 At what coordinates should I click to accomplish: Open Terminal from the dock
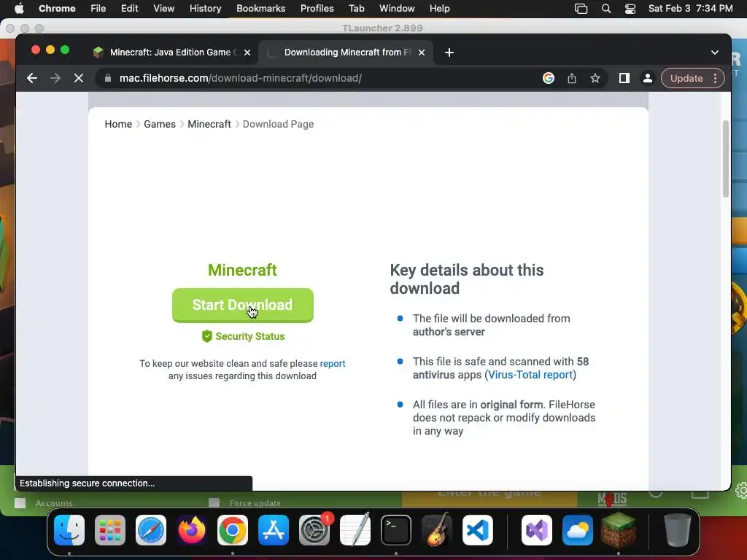click(396, 529)
